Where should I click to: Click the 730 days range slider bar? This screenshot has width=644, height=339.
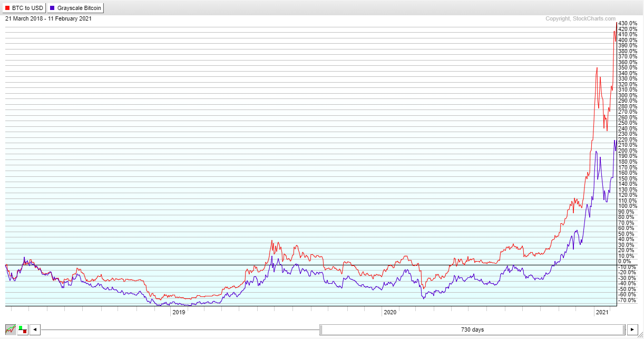point(472,330)
